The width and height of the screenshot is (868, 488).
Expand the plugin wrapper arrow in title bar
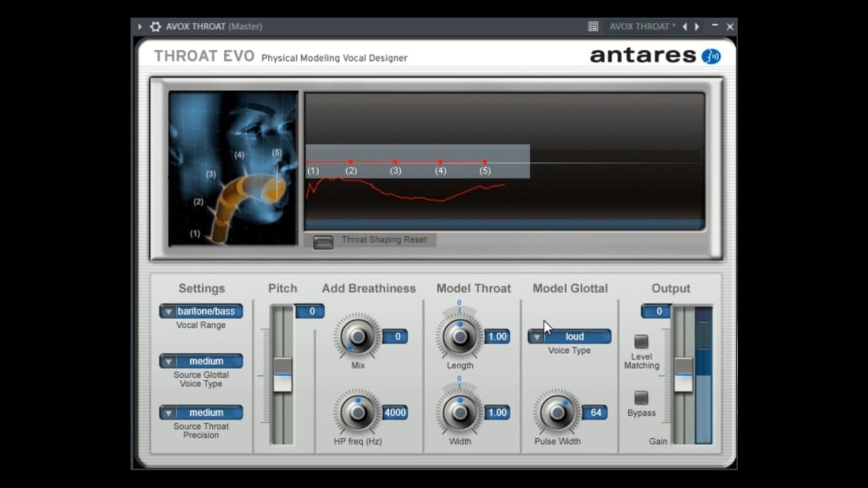coord(140,26)
